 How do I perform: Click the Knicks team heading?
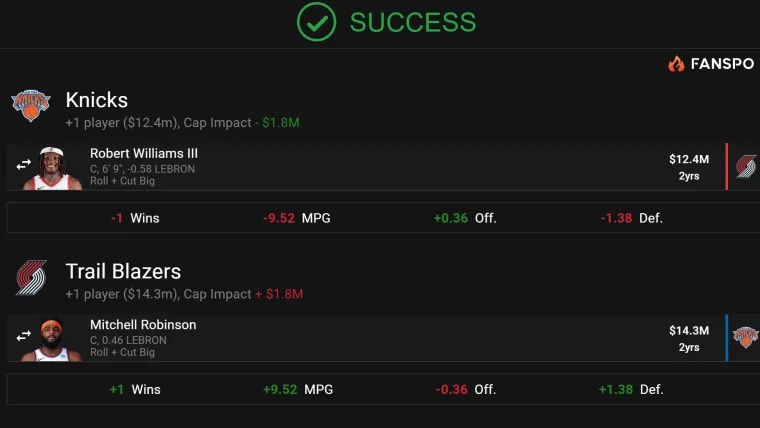pos(97,100)
